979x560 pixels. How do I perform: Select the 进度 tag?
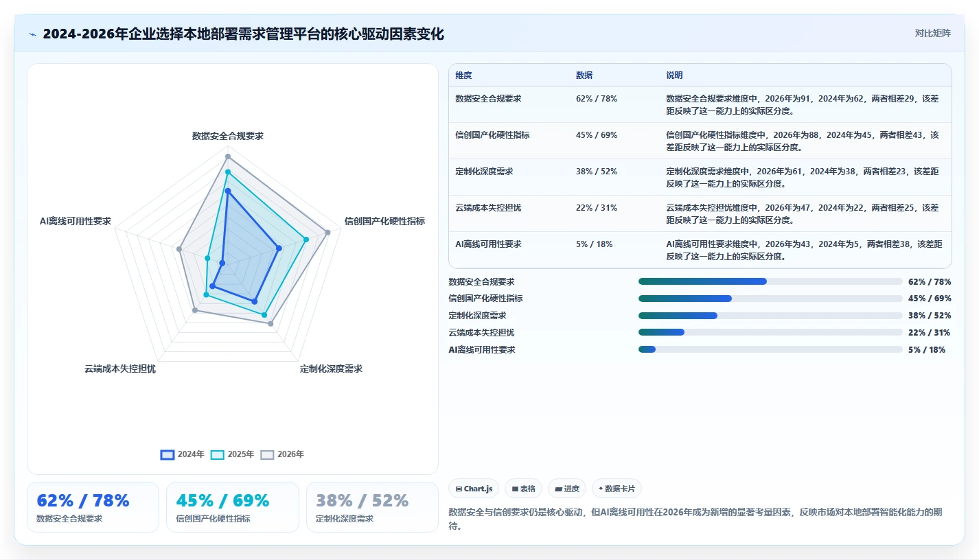point(567,489)
